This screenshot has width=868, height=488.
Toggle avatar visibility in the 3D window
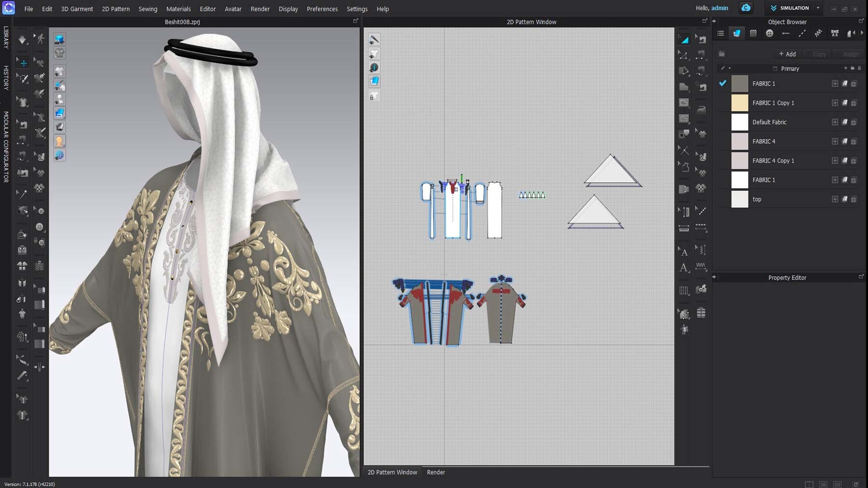point(59,141)
